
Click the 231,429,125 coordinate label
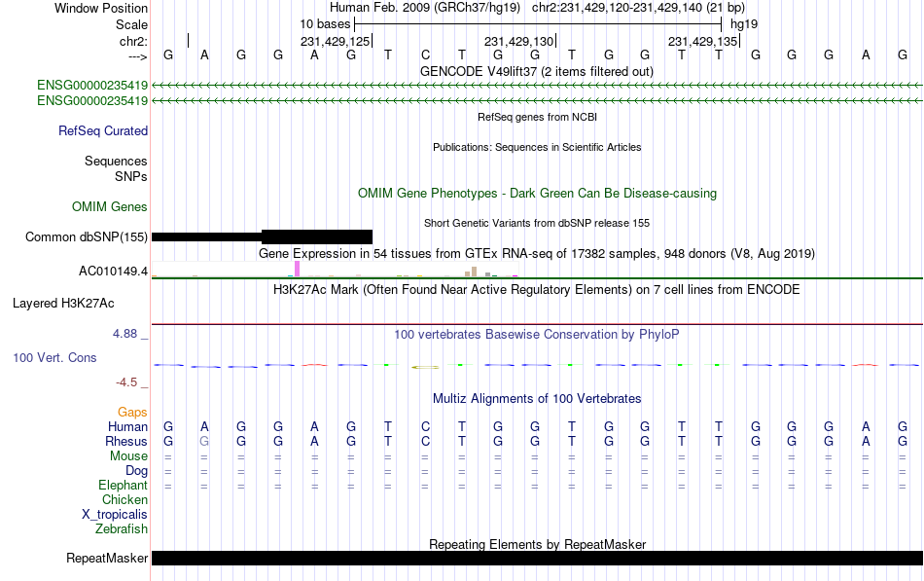point(335,41)
